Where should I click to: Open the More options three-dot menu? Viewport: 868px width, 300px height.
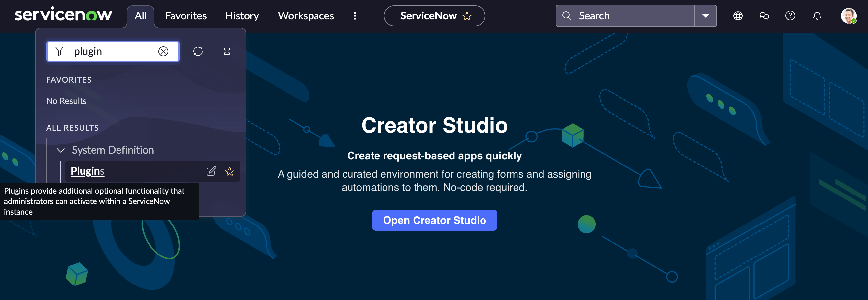point(355,16)
